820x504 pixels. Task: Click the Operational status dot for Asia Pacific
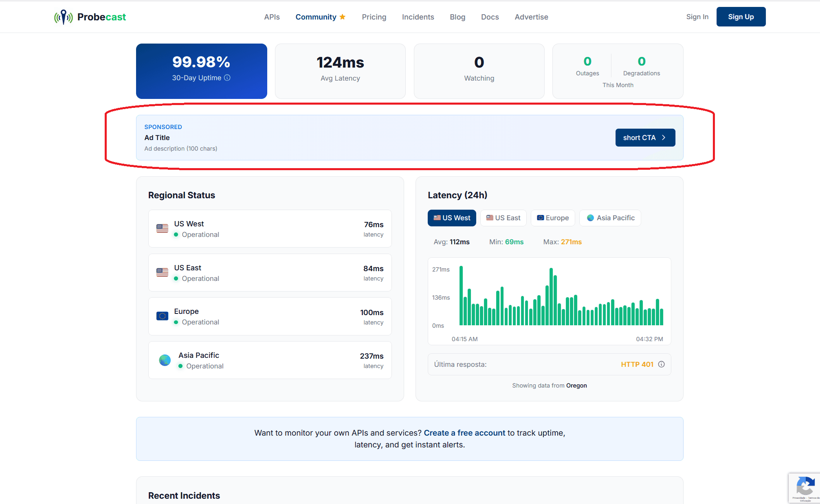coord(180,366)
